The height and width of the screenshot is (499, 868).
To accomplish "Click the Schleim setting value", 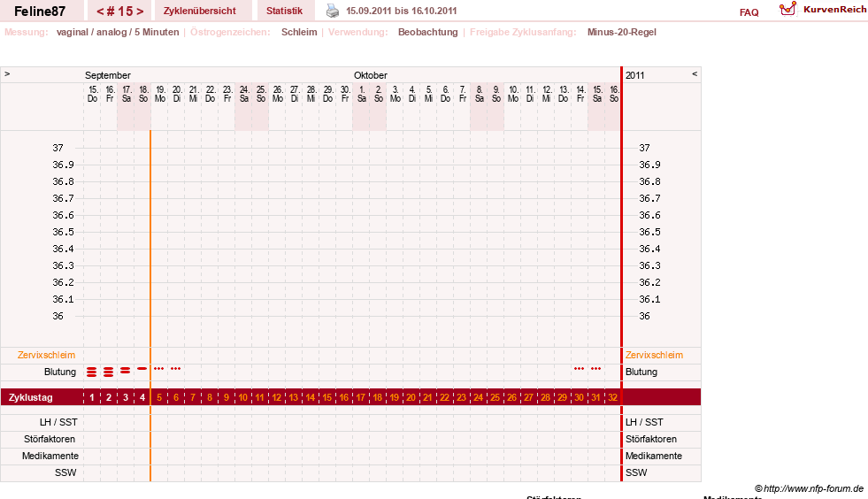I will pos(299,32).
